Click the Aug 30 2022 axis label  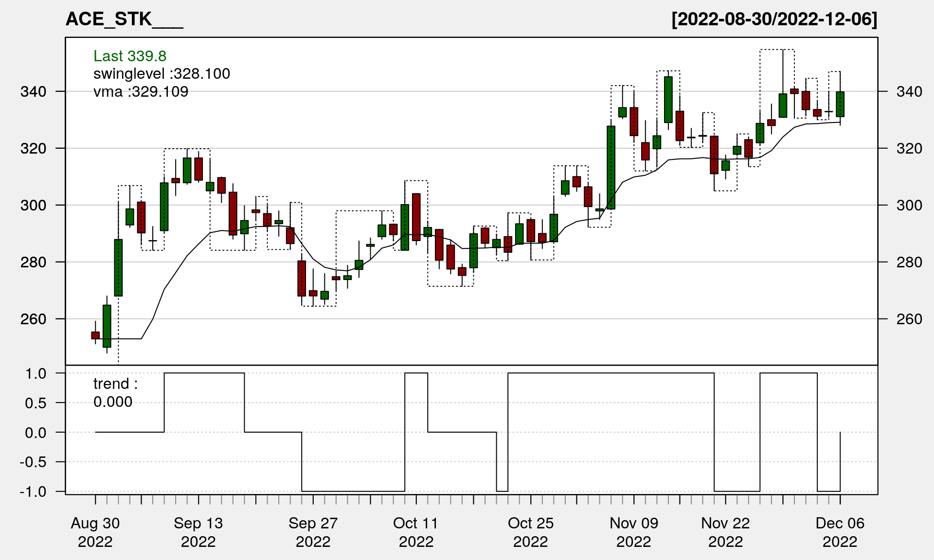coord(95,532)
